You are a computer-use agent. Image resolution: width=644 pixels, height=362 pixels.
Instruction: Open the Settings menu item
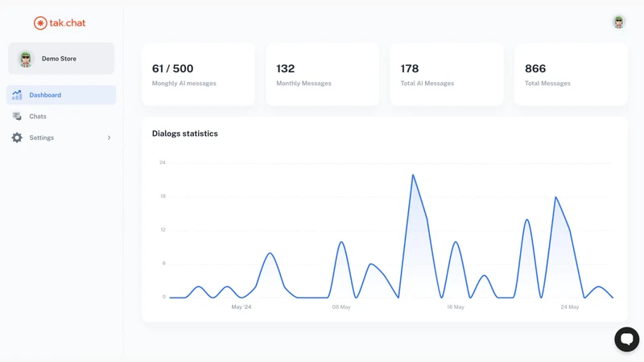coord(61,138)
